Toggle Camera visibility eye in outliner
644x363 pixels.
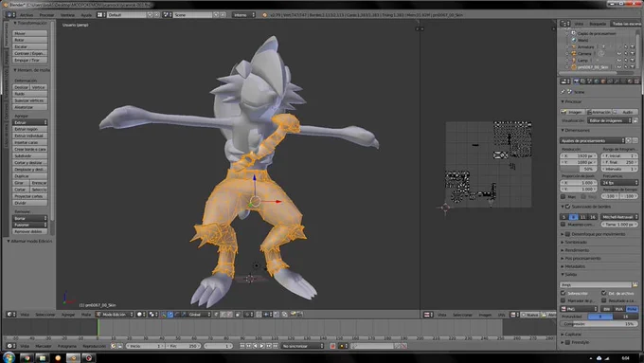tap(619, 53)
